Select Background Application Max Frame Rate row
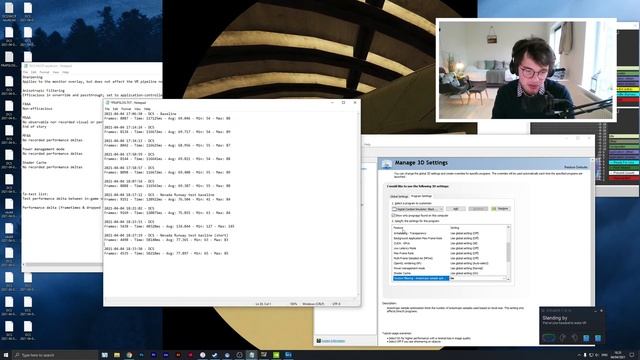Viewport: 640px width, 360px height. click(449, 238)
